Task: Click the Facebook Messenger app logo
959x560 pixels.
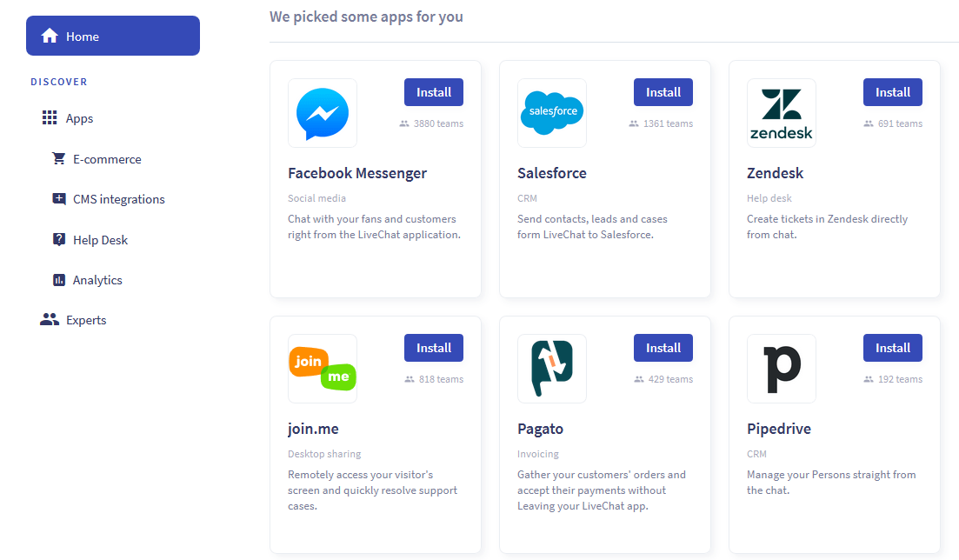Action: 323,113
